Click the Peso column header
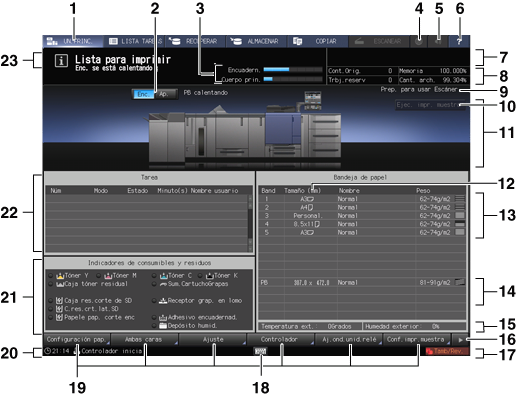This screenshot has width=517, height=397. click(x=423, y=191)
